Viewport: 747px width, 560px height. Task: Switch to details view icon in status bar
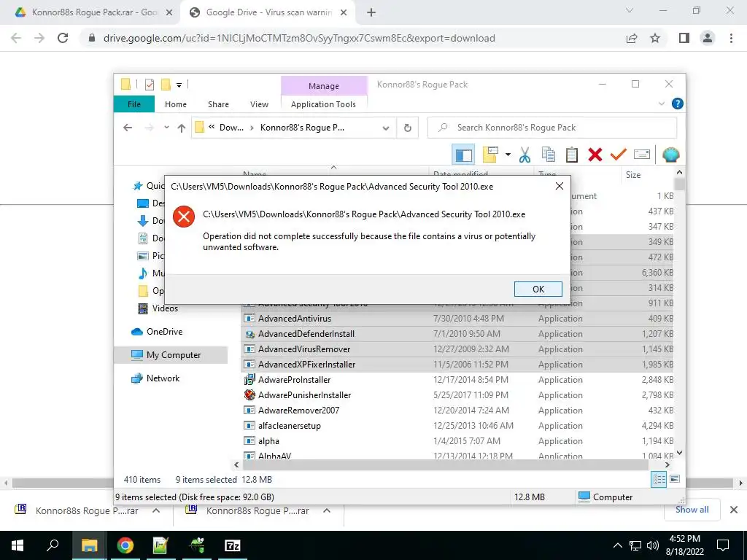(x=659, y=480)
